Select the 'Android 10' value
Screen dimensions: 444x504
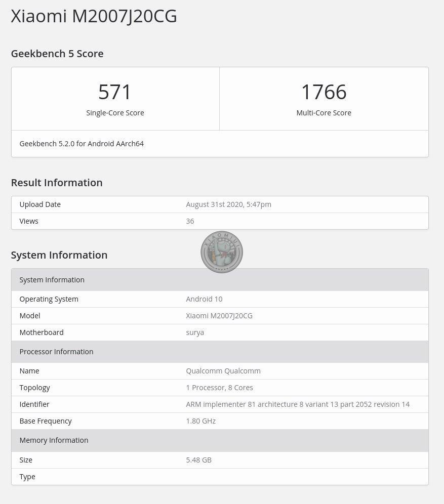(204, 299)
